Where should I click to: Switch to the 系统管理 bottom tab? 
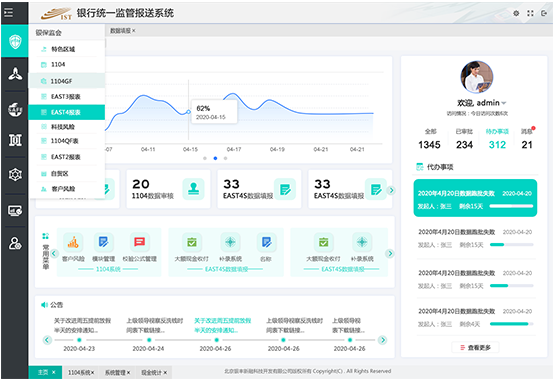[117, 372]
